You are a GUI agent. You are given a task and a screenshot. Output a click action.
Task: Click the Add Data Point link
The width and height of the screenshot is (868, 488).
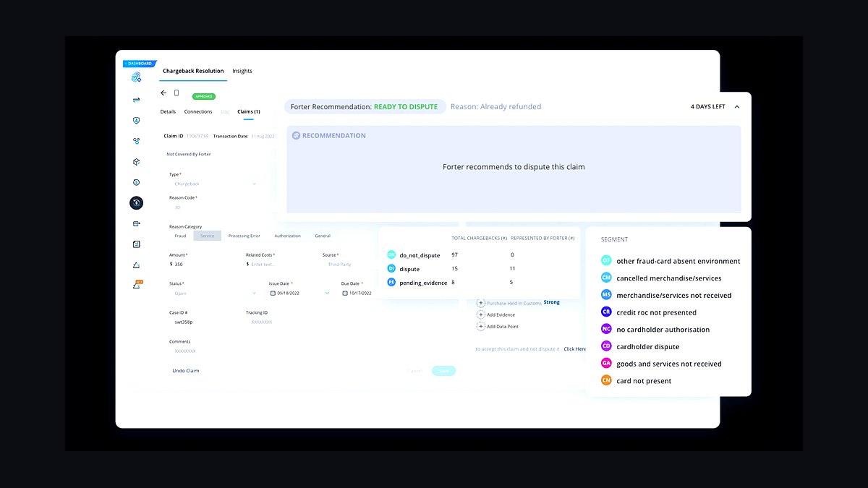[503, 327]
